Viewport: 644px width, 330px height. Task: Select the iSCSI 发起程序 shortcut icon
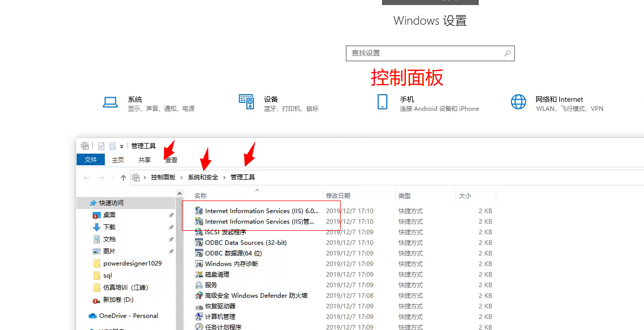[x=199, y=232]
